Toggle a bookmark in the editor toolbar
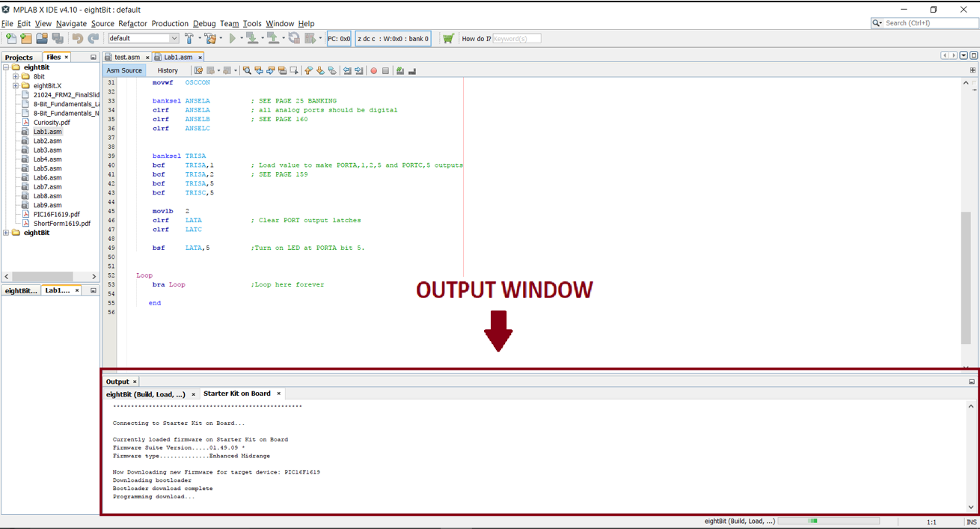Screen dimensions: 980x529 (x=332, y=70)
